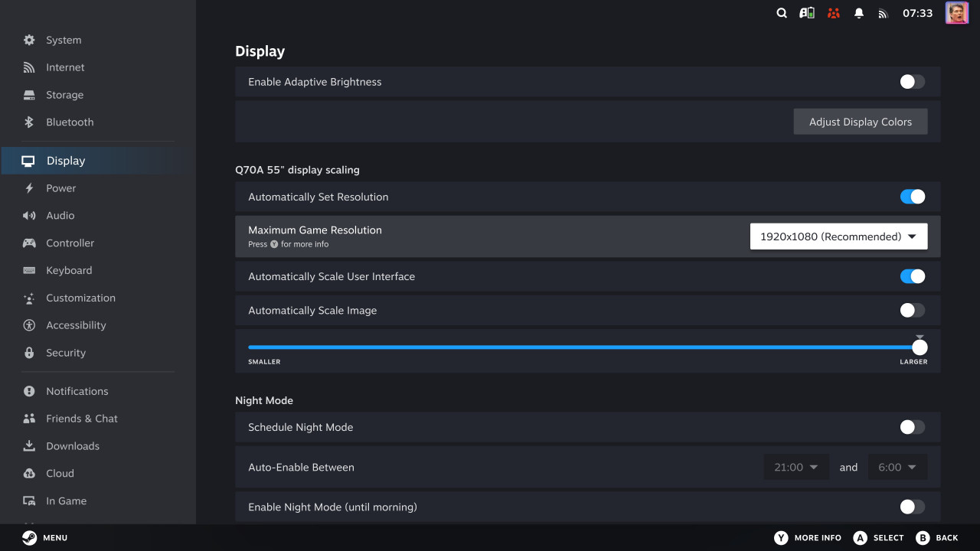The height and width of the screenshot is (551, 980).
Task: Click the MORE INFO Y button prompt
Action: [x=808, y=538]
